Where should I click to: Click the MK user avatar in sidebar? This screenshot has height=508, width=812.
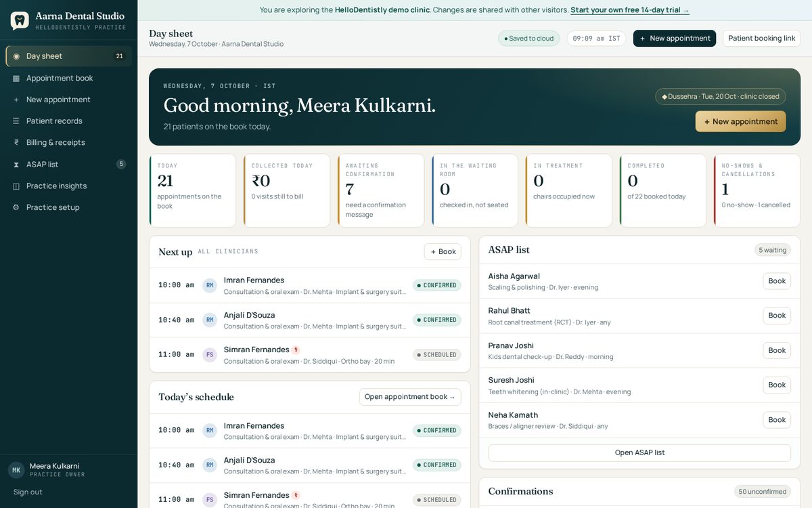coord(16,470)
